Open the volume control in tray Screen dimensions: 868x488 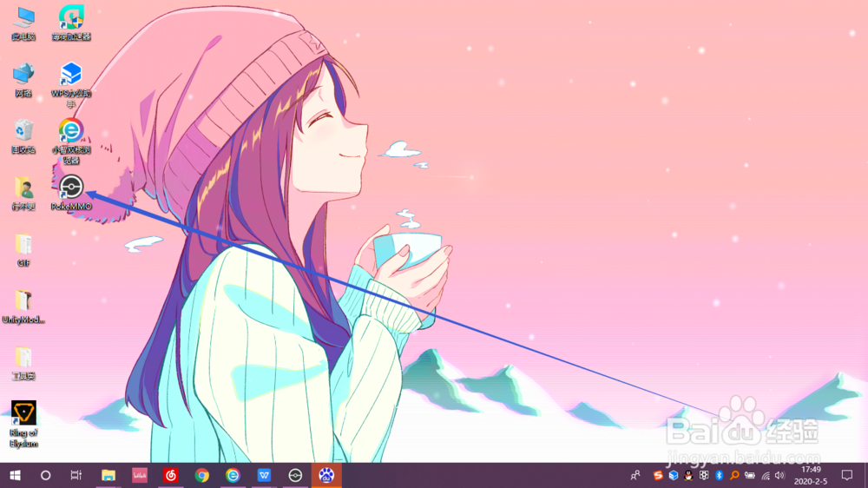tap(780, 475)
